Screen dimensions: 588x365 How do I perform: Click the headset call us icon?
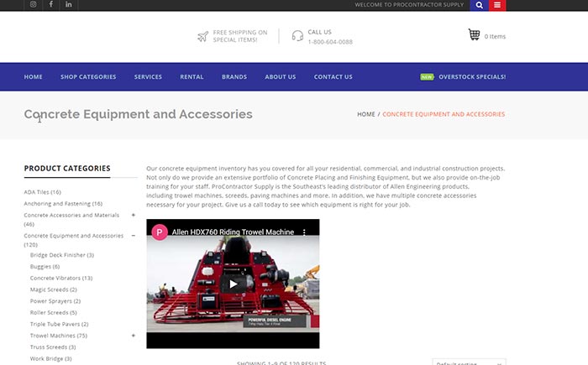(x=297, y=36)
